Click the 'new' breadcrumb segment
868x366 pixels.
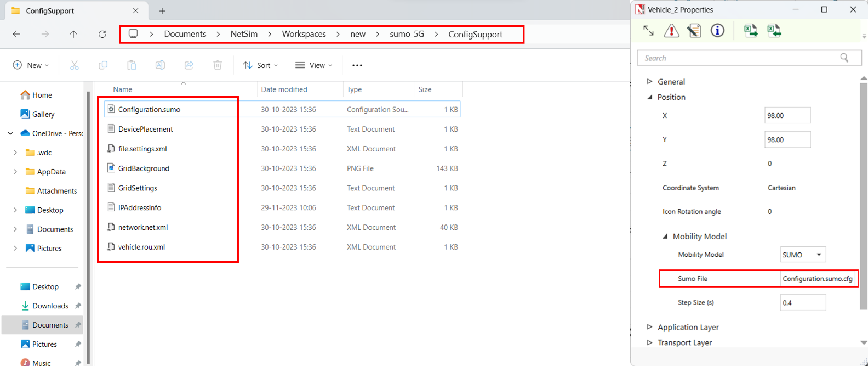(x=358, y=34)
